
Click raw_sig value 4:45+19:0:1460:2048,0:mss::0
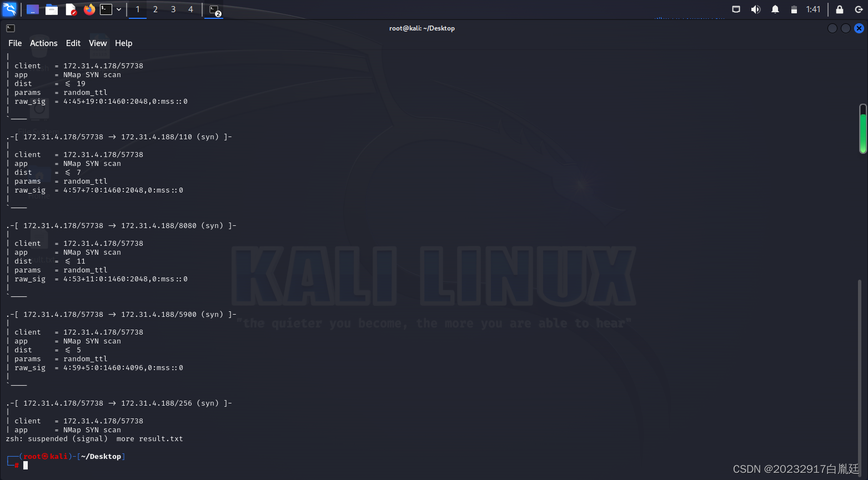tap(126, 102)
